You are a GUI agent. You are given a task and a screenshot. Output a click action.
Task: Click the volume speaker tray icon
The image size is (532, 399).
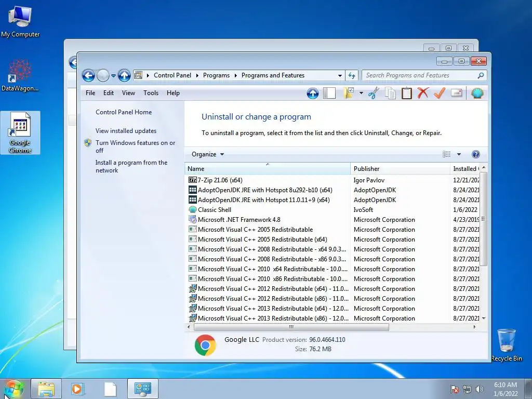(479, 389)
